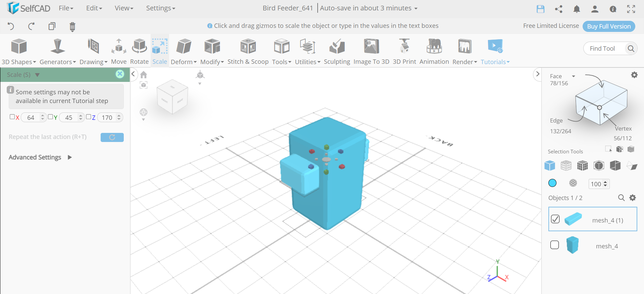This screenshot has height=294, width=644.
Task: Click the Redo arrow icon
Action: (x=31, y=26)
